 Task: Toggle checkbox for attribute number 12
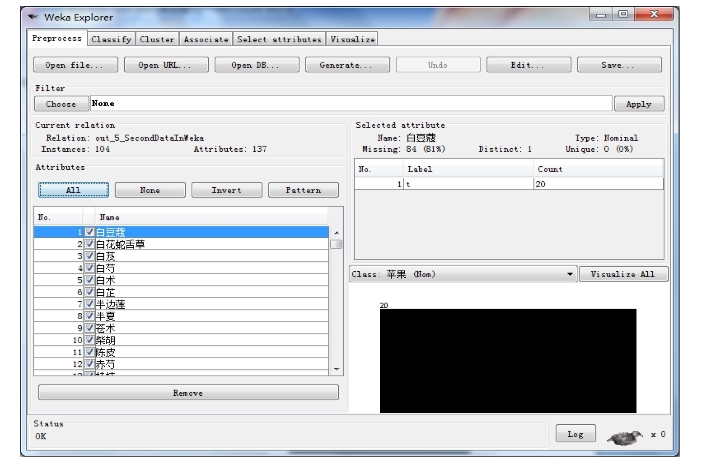click(x=90, y=364)
